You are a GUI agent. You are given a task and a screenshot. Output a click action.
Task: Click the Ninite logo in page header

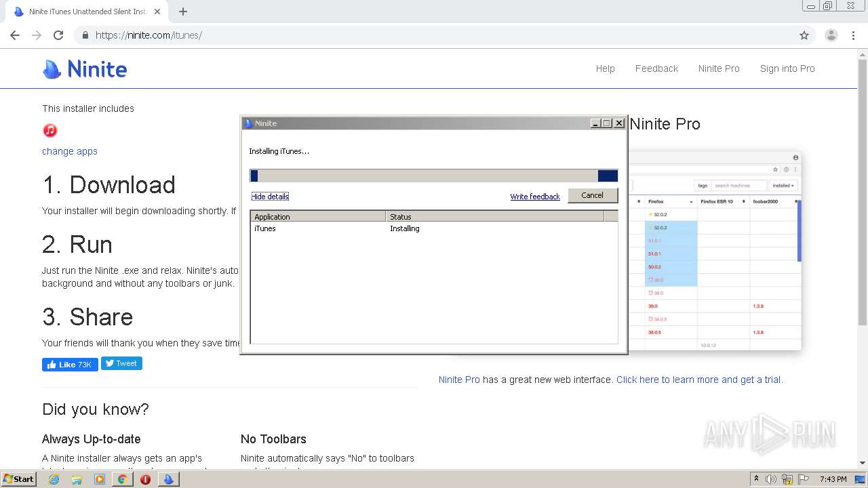tap(85, 68)
